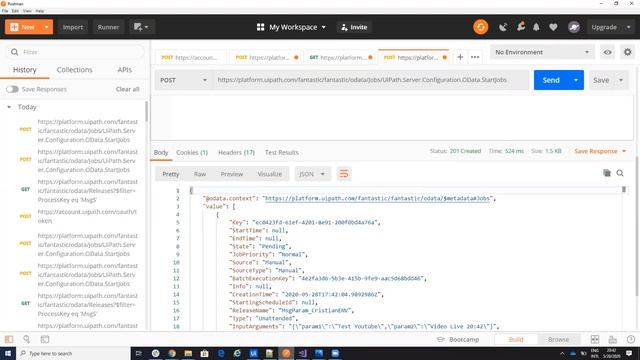Open Windows action center notifications
Image resolution: width=640 pixels, height=360 pixels.
(629, 353)
